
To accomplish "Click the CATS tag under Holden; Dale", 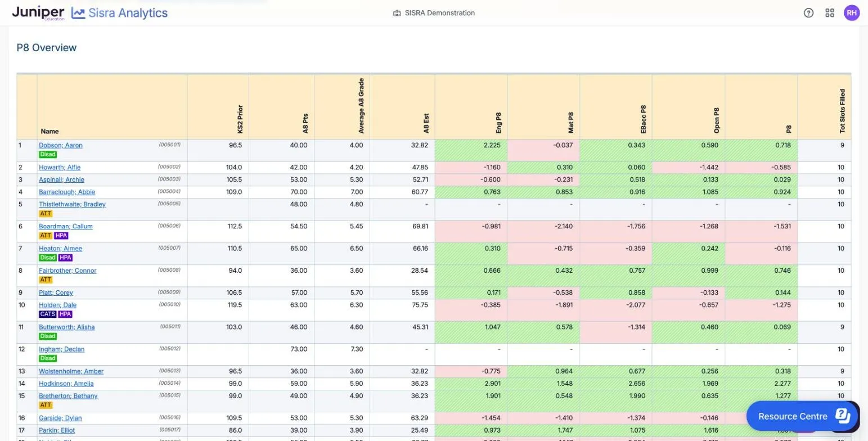I will click(48, 314).
